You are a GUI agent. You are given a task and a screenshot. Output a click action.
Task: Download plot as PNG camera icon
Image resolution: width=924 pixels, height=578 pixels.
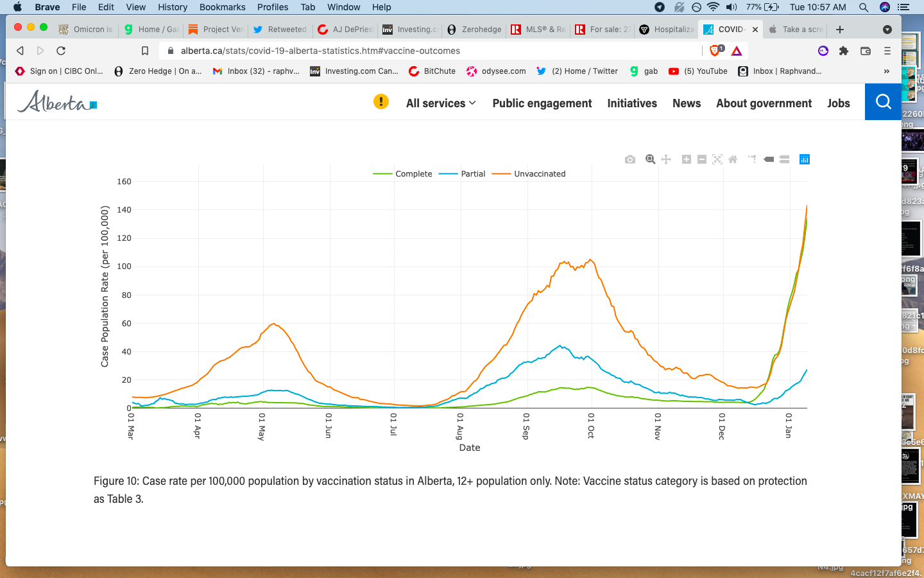[x=630, y=159]
